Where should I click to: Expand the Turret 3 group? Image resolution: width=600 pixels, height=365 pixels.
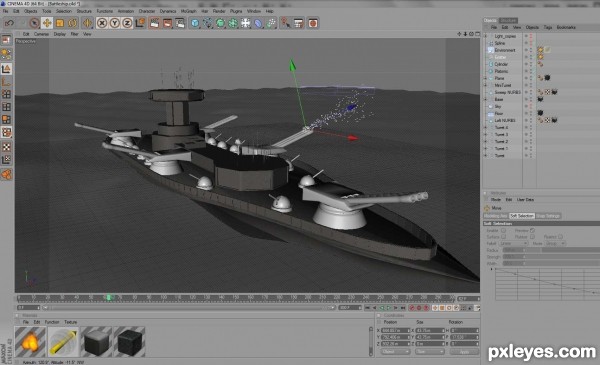(486, 134)
